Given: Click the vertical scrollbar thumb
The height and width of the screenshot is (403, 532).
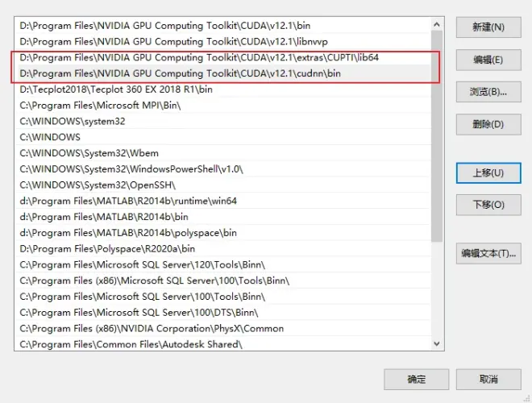Looking at the screenshot, I should pos(437,136).
